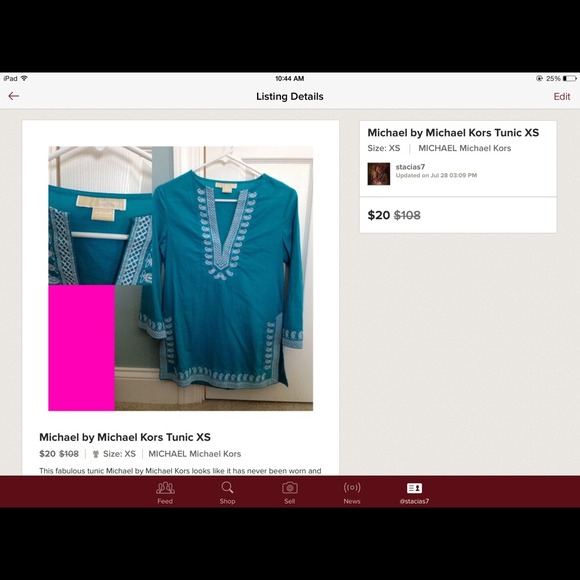Tap the listing title under the photo
Viewport: 580px width, 580px height.
pyautogui.click(x=125, y=437)
